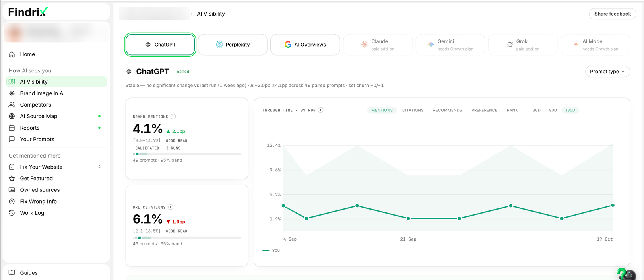Click the Gemini sparkle icon
This screenshot has width=644, height=280.
tap(431, 45)
